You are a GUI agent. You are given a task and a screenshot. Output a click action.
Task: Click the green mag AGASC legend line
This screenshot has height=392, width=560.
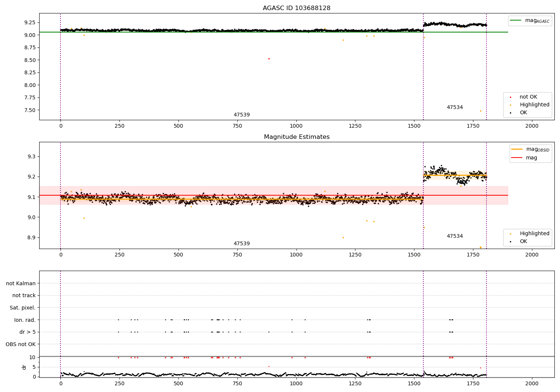516,21
